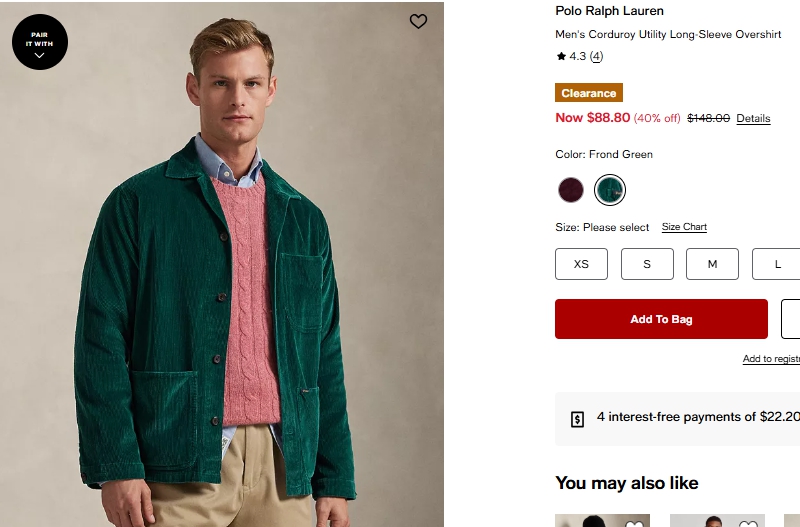This screenshot has width=800, height=527.
Task: Open the interest-free payments banner
Action: coord(690,418)
